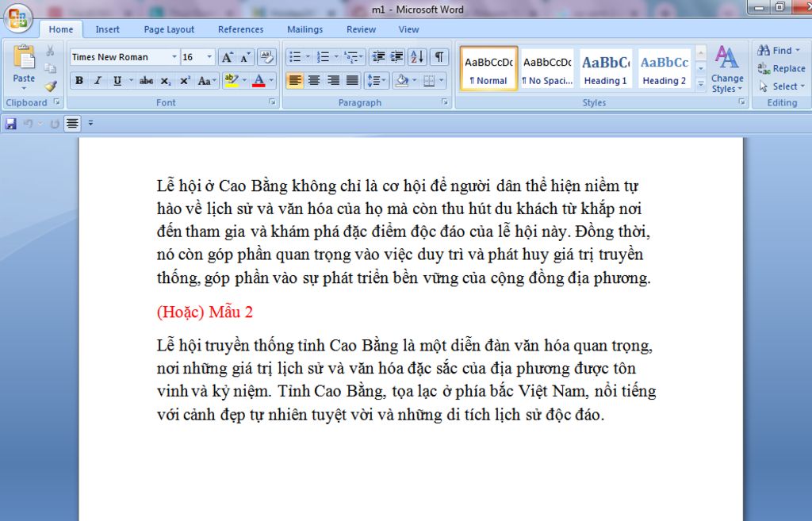812x521 pixels.
Task: Click the Multilevel list icon
Action: click(x=351, y=56)
